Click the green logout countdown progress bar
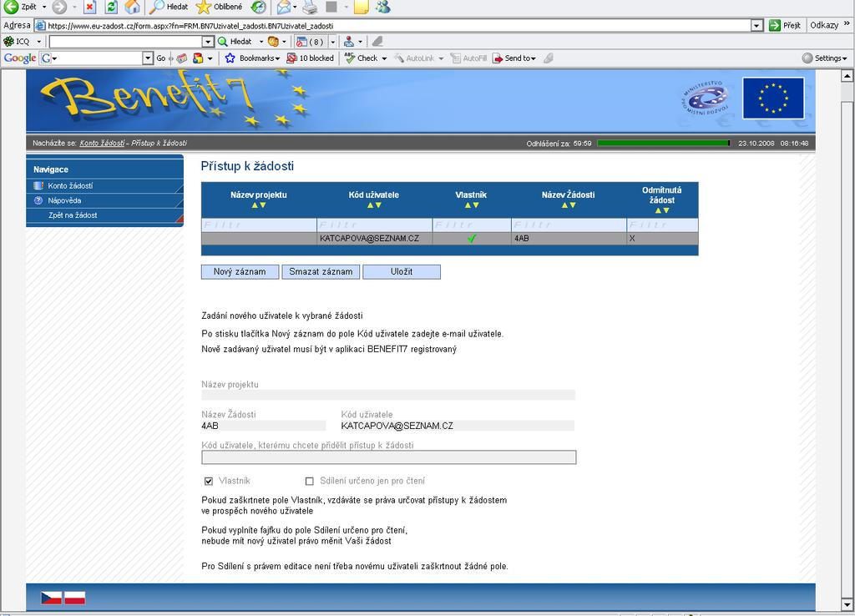 (x=664, y=143)
